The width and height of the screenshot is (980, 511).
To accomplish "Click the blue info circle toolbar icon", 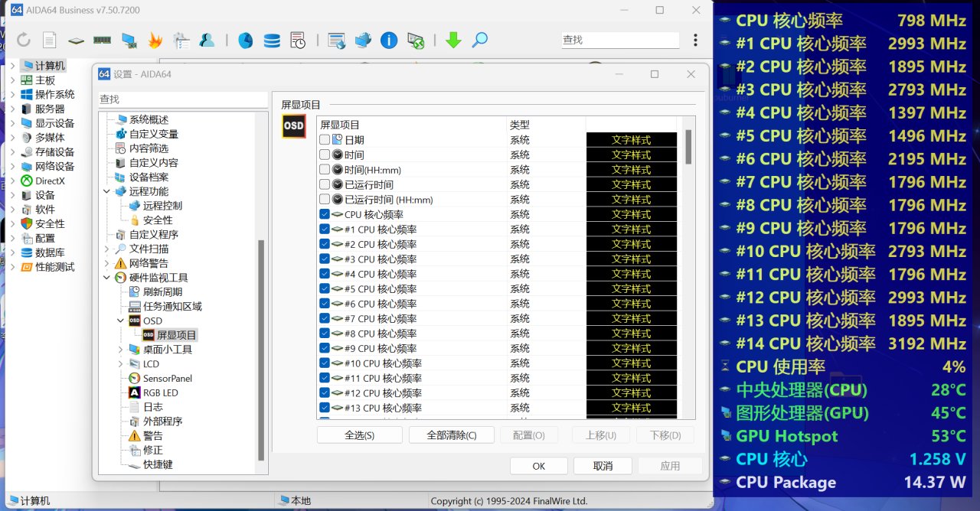I will 389,40.
